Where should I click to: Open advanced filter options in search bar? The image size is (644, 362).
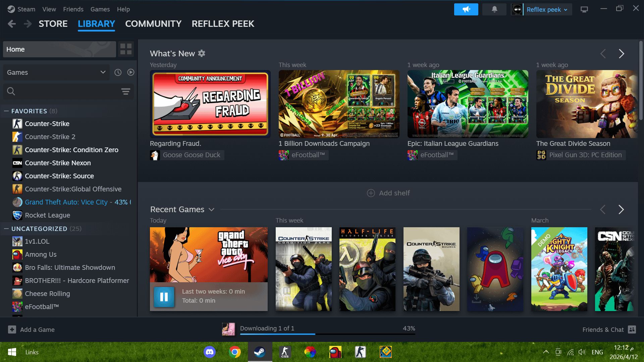[x=125, y=91]
